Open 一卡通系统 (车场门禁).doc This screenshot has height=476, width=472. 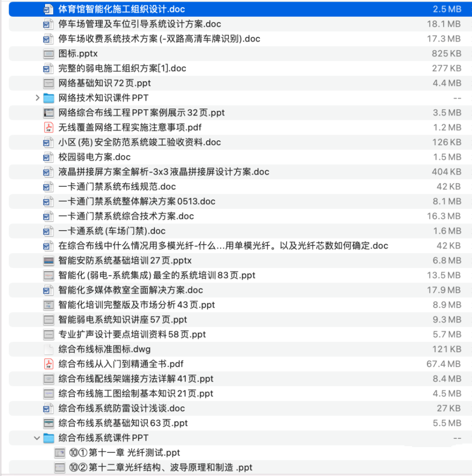(116, 231)
